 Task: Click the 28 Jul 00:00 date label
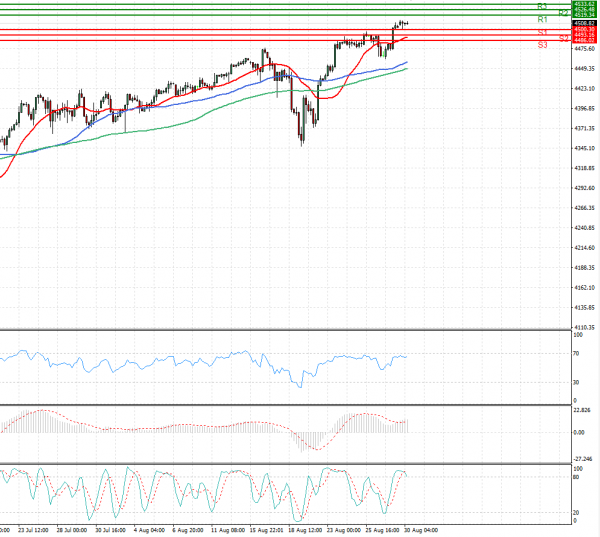[72, 530]
